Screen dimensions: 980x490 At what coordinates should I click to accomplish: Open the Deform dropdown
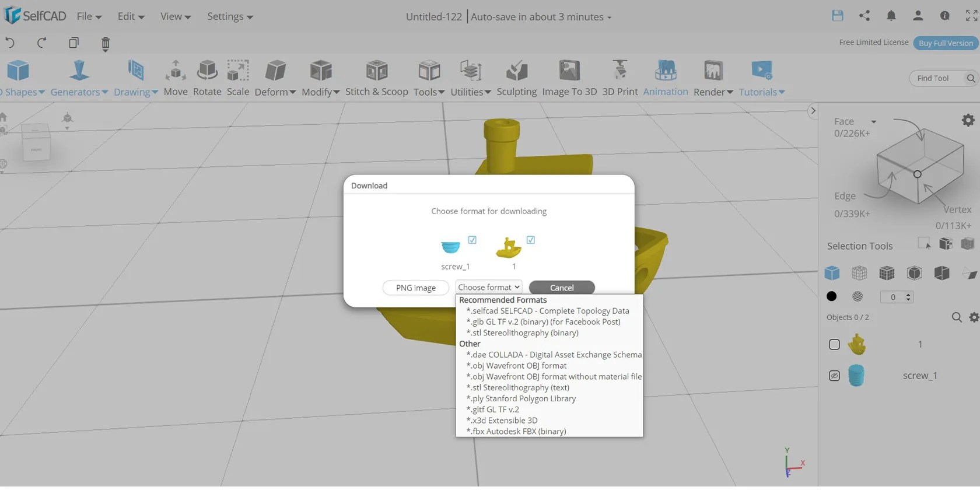pos(275,78)
